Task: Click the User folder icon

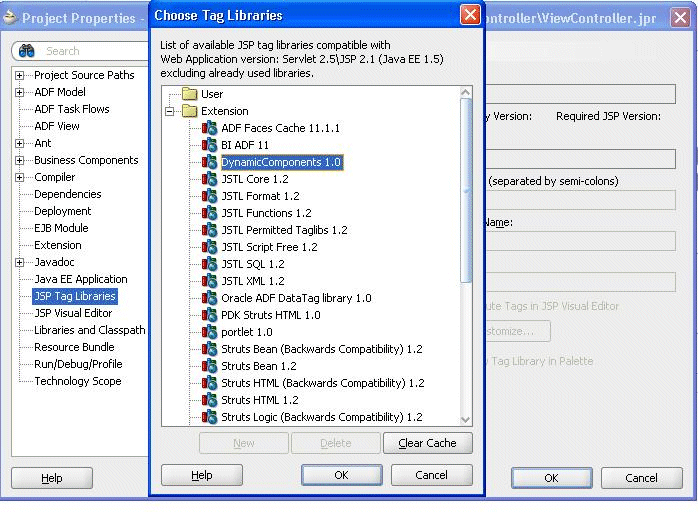Action: (190, 94)
